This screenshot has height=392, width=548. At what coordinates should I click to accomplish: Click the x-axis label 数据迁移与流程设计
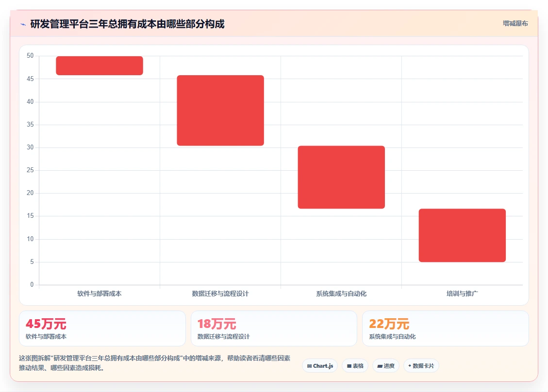tap(220, 294)
